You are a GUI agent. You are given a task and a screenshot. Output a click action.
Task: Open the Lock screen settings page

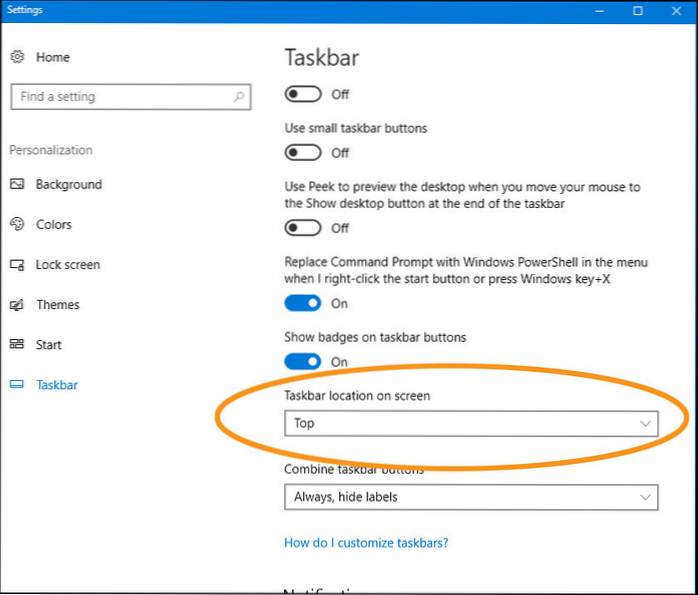[x=67, y=265]
